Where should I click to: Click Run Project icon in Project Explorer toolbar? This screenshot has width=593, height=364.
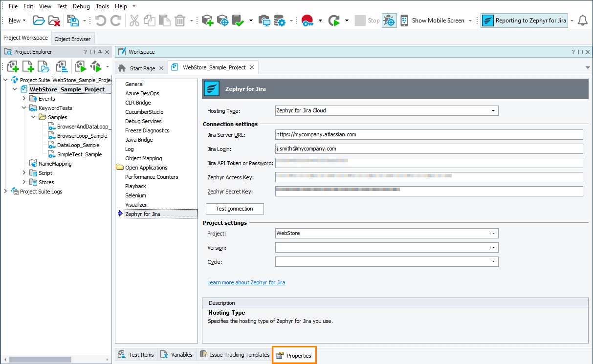80,66
